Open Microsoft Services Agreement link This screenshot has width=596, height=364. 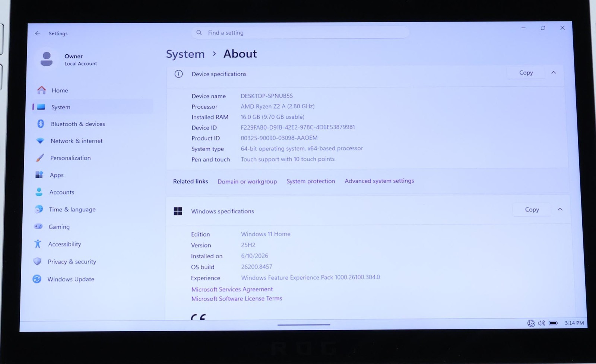click(232, 289)
